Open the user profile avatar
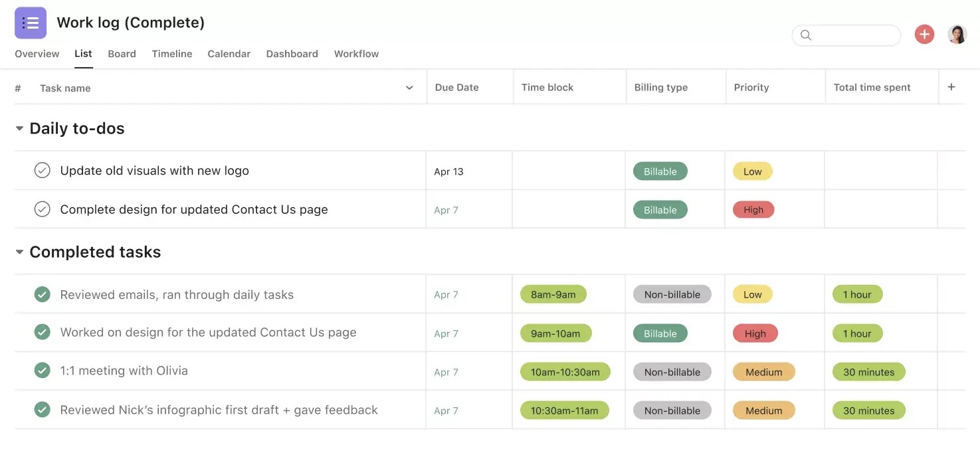 pos(957,35)
